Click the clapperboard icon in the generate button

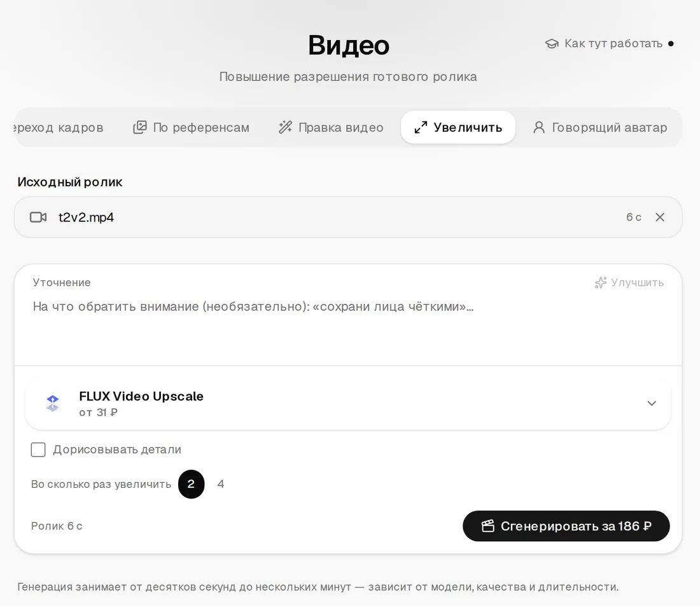coord(488,526)
